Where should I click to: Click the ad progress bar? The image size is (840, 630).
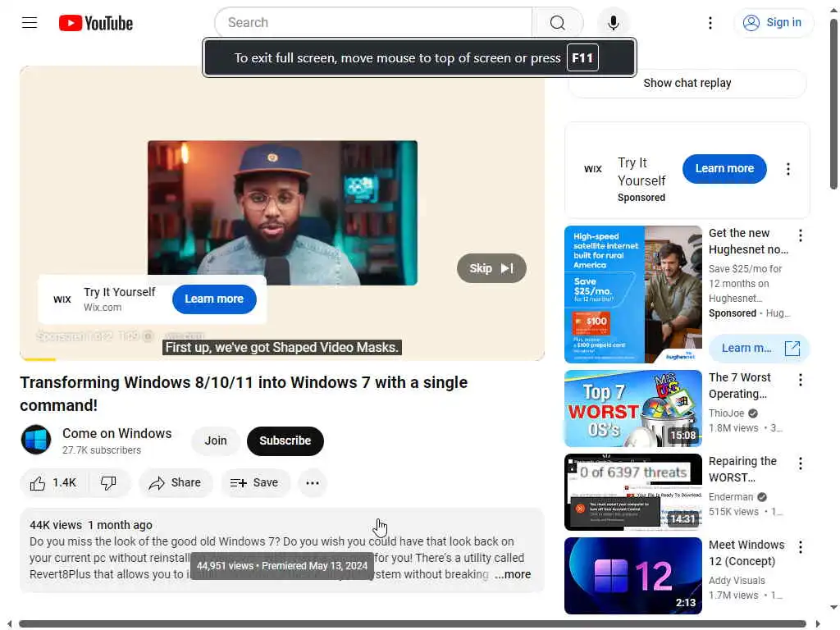(x=282, y=359)
